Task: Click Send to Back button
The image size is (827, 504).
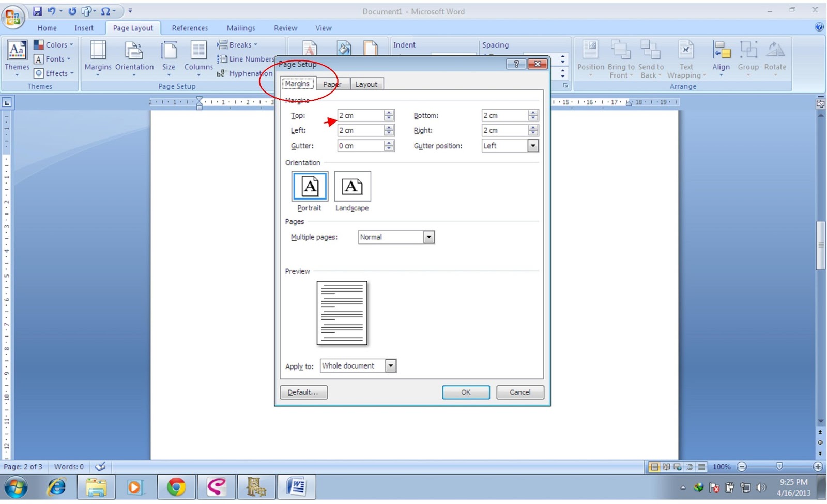Action: tap(651, 59)
